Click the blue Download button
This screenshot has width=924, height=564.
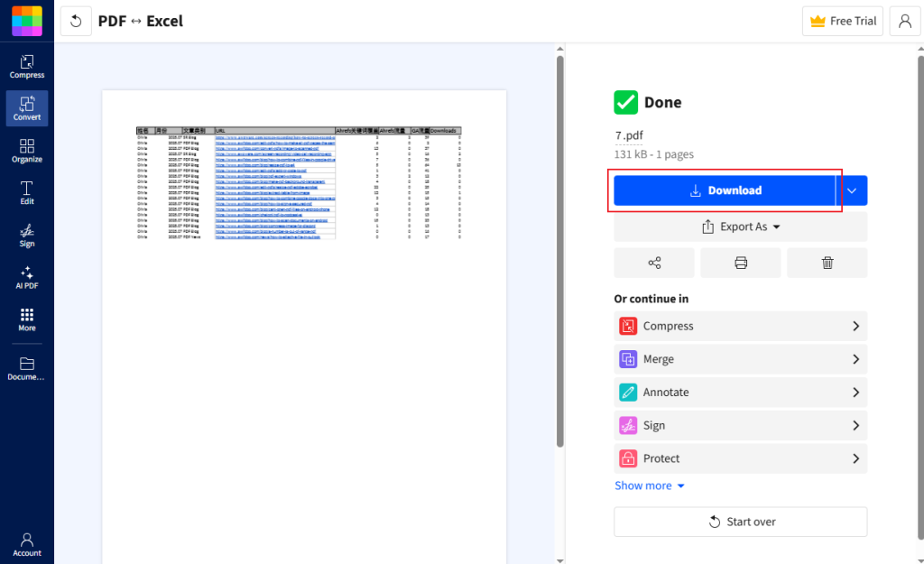725,190
